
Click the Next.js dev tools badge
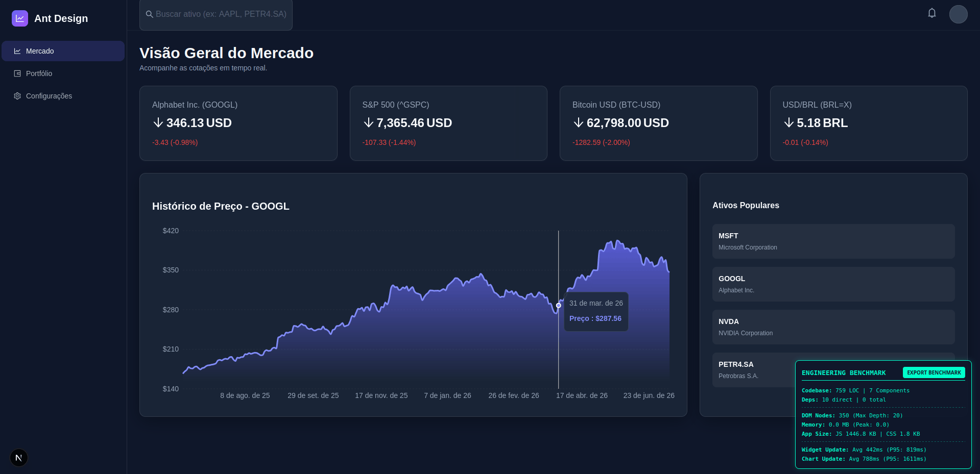tap(19, 458)
